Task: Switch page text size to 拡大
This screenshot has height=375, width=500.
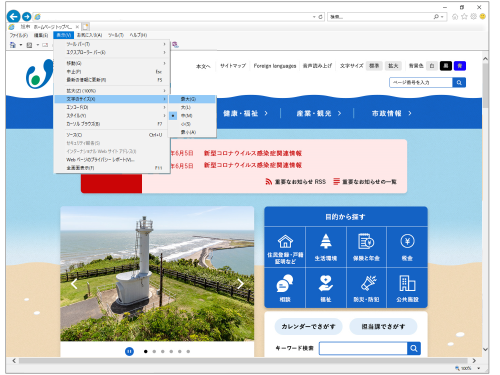Action: 393,66
